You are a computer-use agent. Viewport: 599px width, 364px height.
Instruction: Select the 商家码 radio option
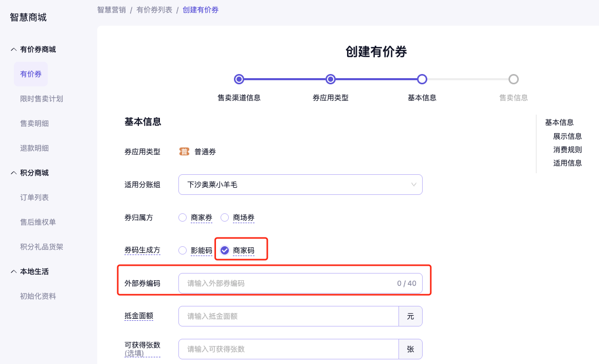click(x=225, y=250)
